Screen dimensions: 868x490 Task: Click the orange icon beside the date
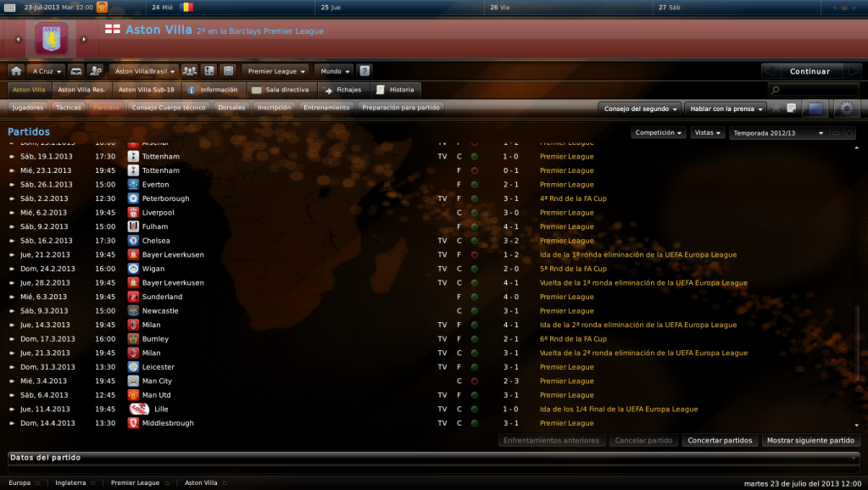click(x=102, y=7)
